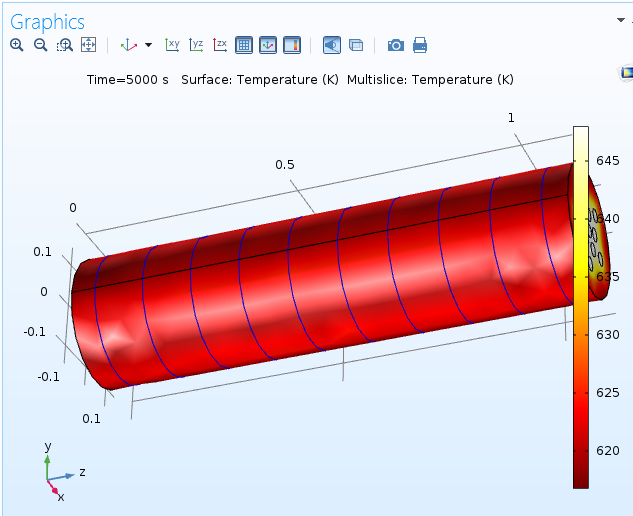633x516 pixels.
Task: Click the 630 legend value
Action: click(x=608, y=335)
